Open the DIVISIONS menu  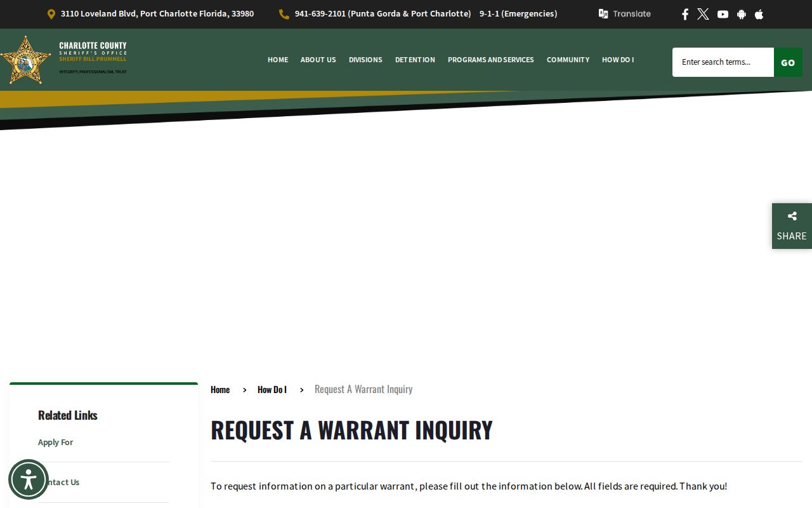(x=365, y=60)
